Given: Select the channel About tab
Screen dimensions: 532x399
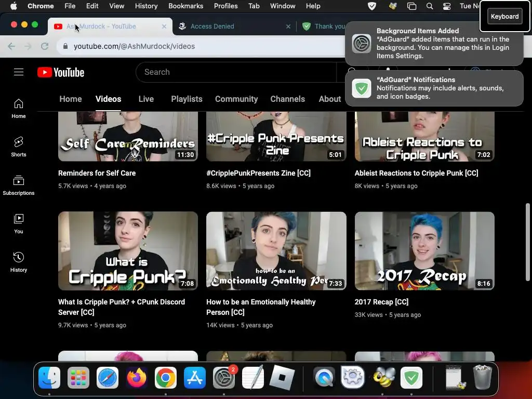Looking at the screenshot, I should [x=330, y=99].
